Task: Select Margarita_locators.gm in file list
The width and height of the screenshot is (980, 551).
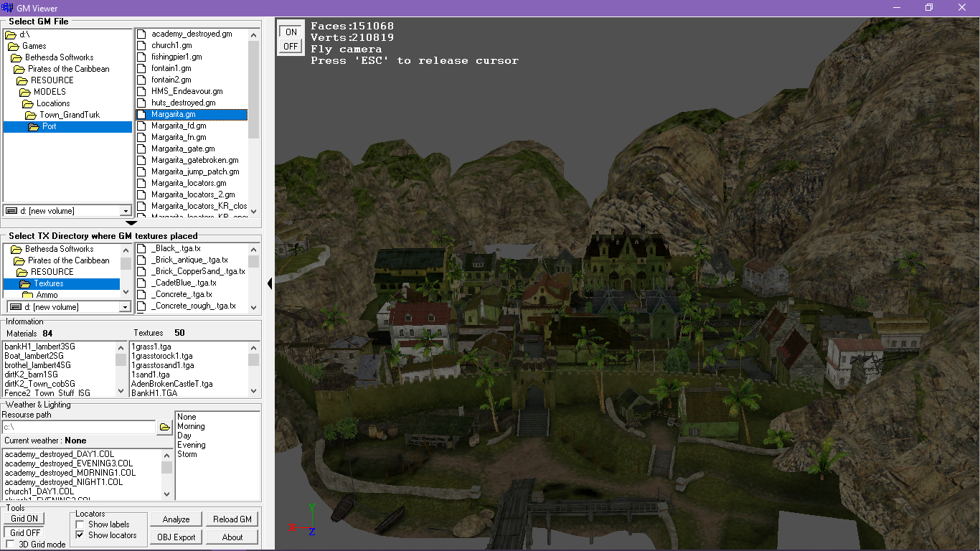Action: point(189,183)
